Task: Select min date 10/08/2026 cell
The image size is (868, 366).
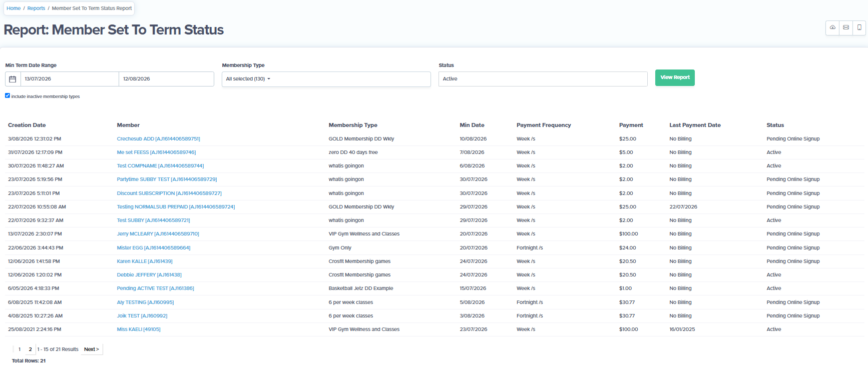Action: (473, 139)
